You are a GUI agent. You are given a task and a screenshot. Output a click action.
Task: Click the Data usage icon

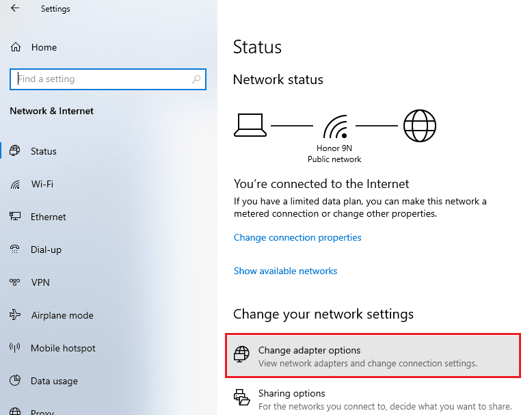16,381
